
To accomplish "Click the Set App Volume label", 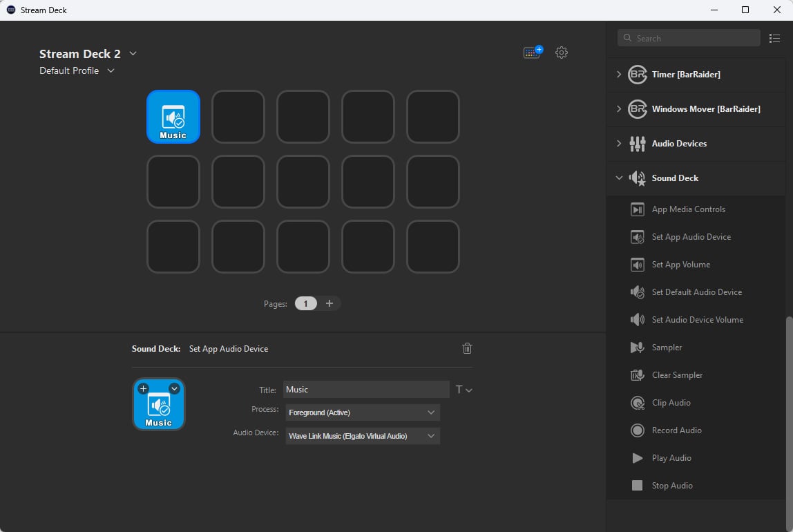I will pyautogui.click(x=680, y=265).
